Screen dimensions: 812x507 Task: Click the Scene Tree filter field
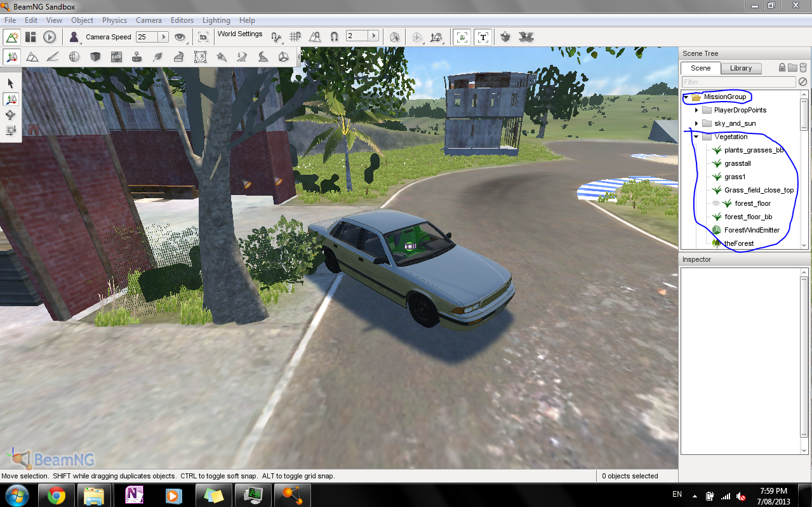(x=738, y=82)
